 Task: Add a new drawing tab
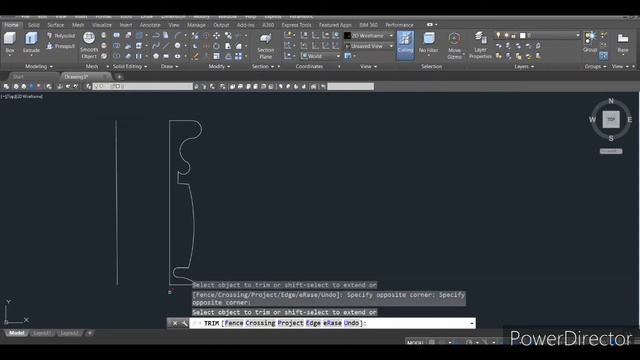[x=119, y=76]
